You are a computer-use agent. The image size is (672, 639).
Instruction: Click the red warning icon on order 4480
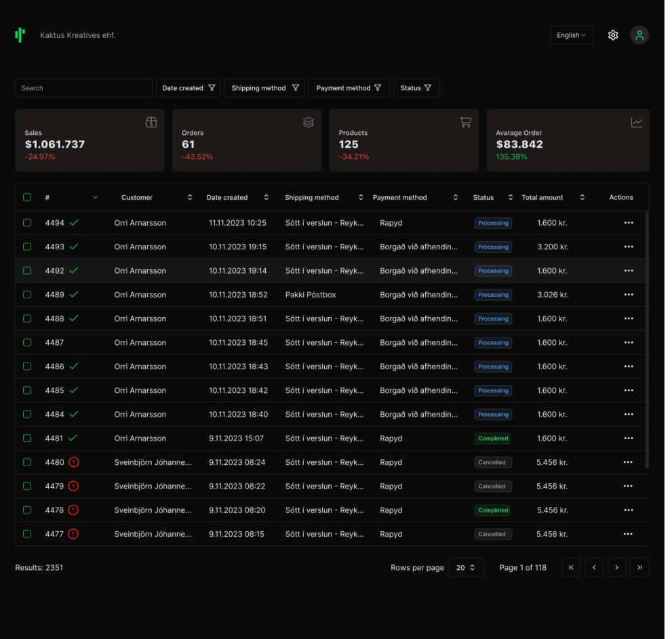tap(73, 462)
